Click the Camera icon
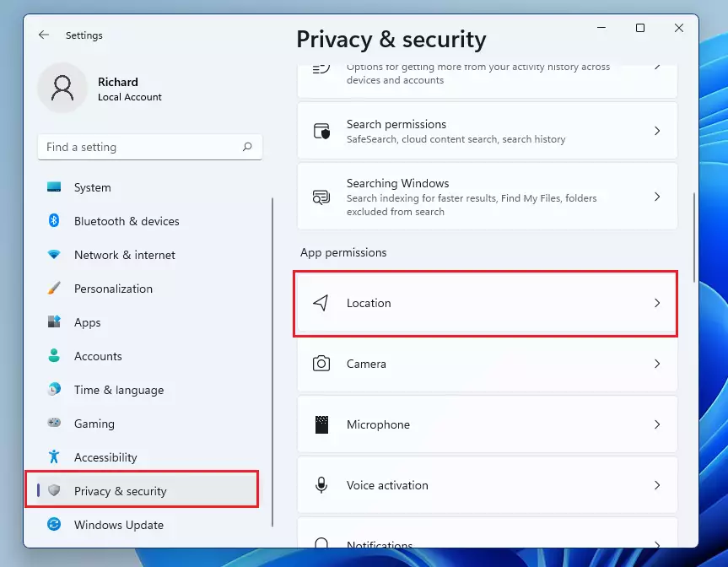The image size is (728, 567). pos(321,364)
